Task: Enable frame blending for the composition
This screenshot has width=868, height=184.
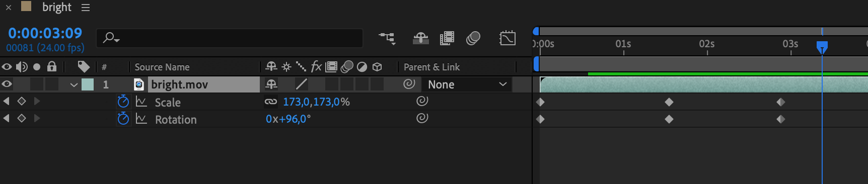Action: [447, 38]
